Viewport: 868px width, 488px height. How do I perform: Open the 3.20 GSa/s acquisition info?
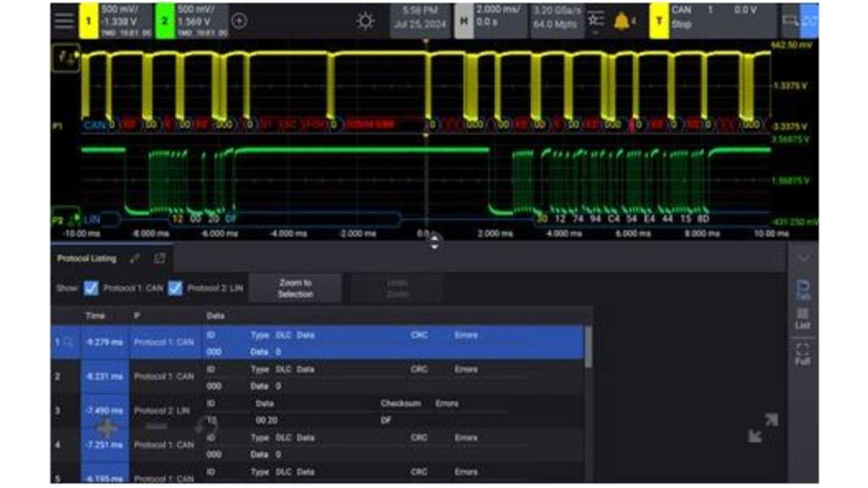click(557, 21)
